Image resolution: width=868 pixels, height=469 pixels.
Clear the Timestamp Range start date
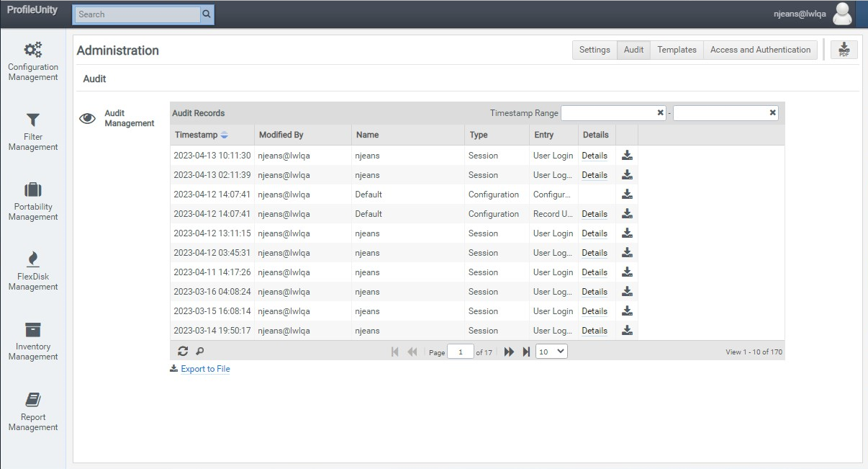point(660,113)
